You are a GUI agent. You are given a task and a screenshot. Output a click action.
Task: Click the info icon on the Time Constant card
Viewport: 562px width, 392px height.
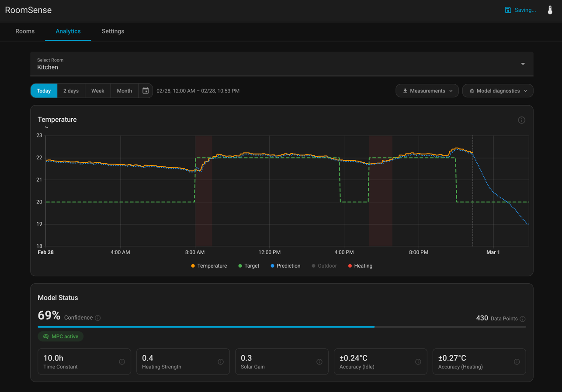pos(122,361)
